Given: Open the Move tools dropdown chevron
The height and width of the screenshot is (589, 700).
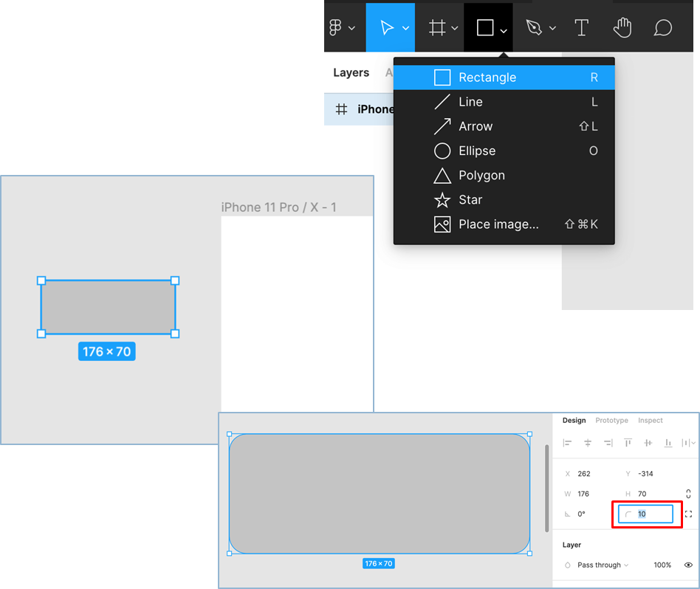Looking at the screenshot, I should [405, 28].
